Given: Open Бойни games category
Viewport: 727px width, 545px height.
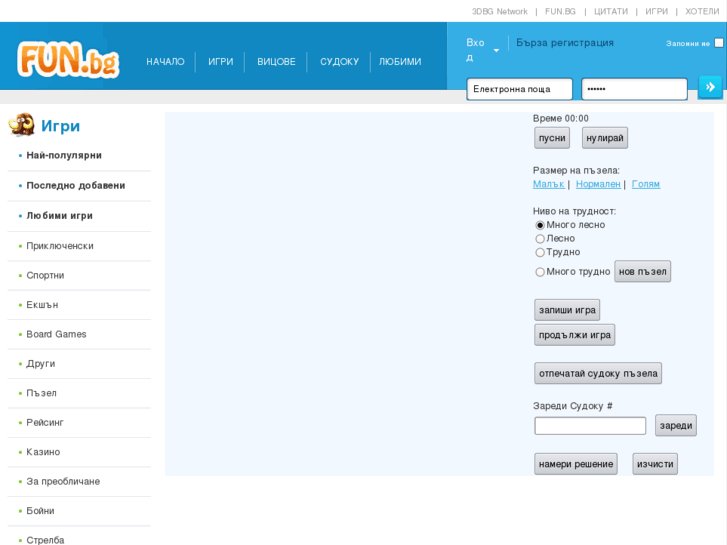Looking at the screenshot, I should point(40,511).
